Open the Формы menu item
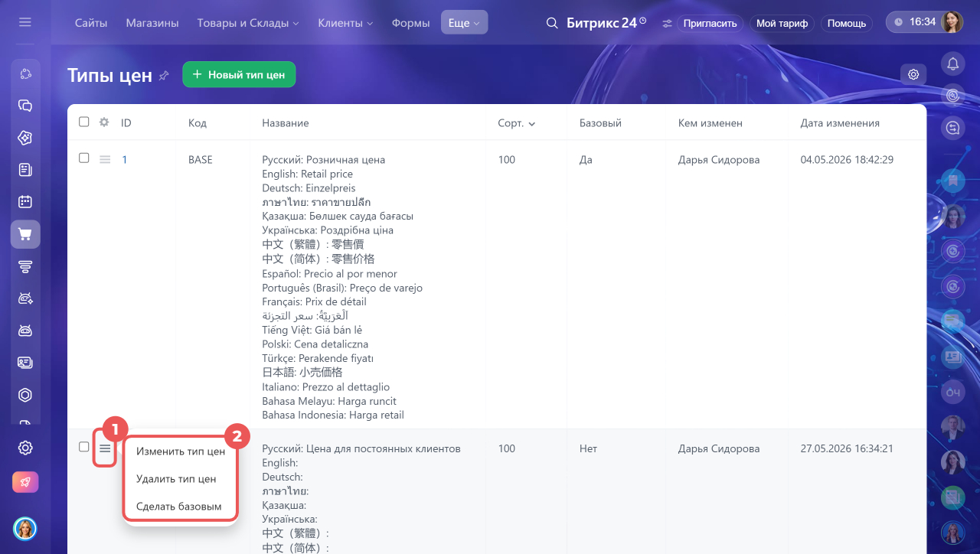 [x=410, y=23]
